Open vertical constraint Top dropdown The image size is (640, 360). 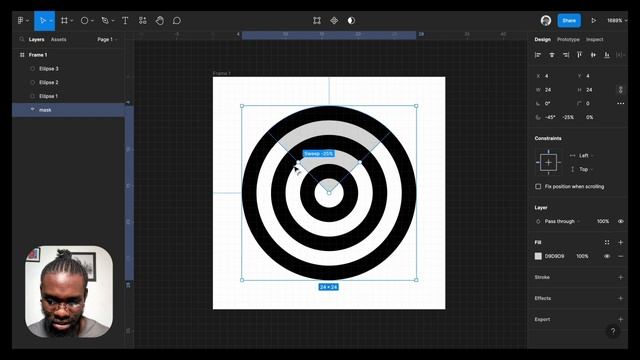click(582, 169)
